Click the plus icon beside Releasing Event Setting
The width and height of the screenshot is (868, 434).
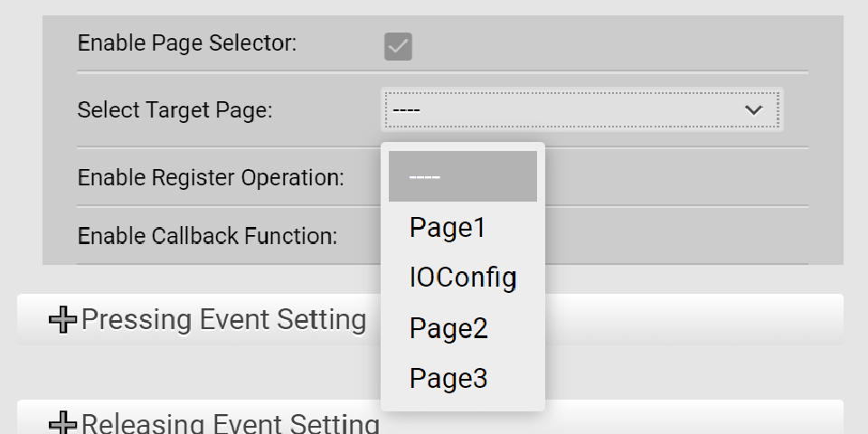[x=62, y=424]
